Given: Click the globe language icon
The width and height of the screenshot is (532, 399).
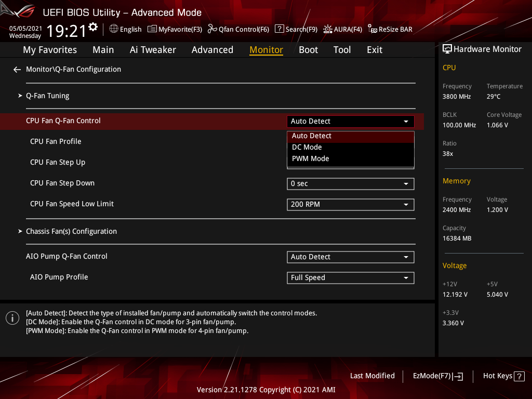Looking at the screenshot, I should coord(114,29).
